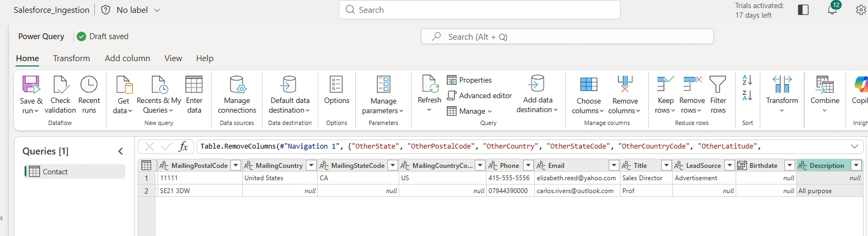Open the Phone column filter dropdown

tap(528, 165)
